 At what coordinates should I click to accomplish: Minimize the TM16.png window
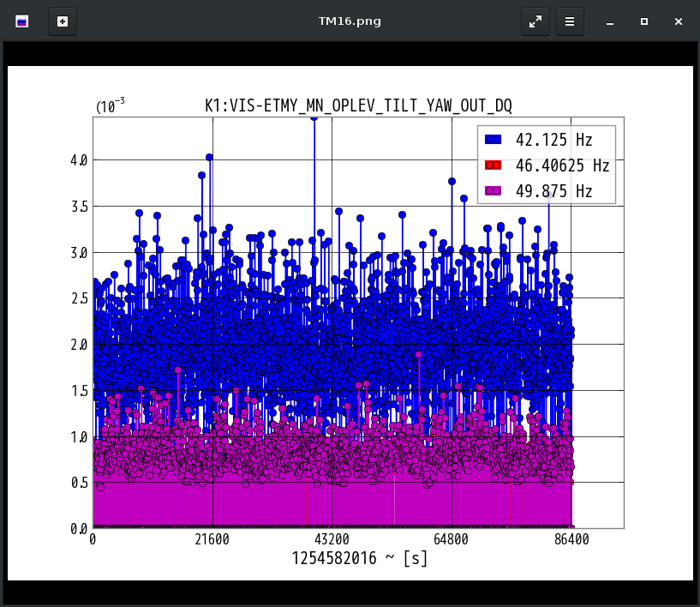tap(610, 21)
